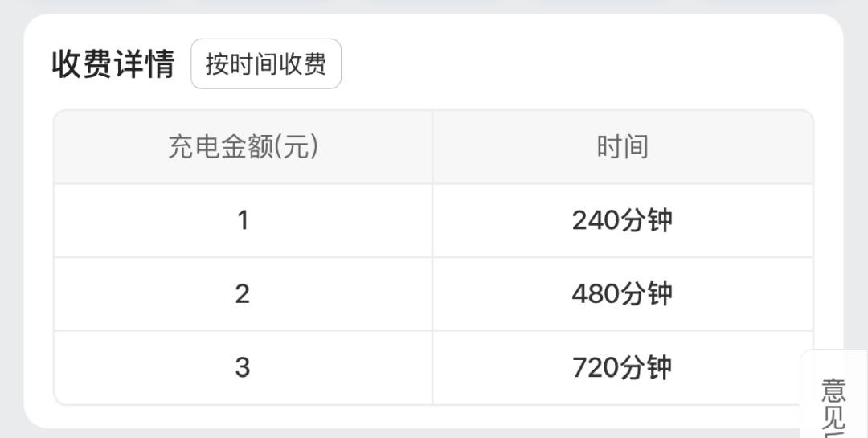Screen dimensions: 868x438
Task: Tap 分钟 unit beside 480
Action: (x=647, y=294)
